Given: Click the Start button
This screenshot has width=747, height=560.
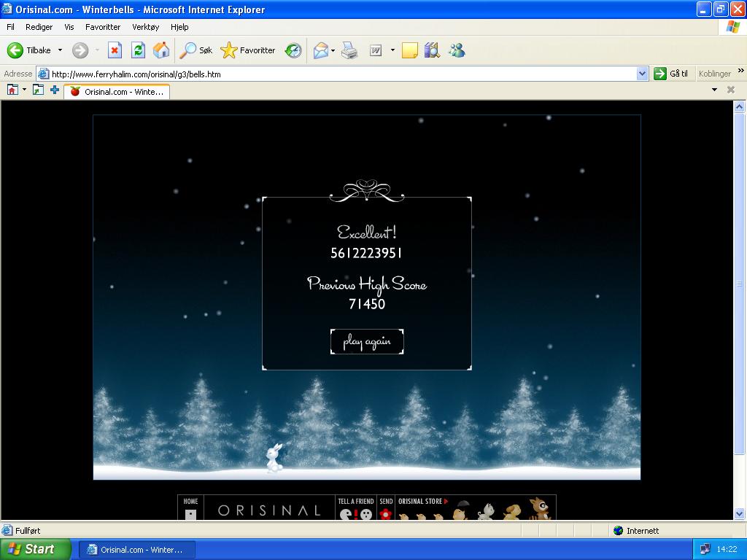Looking at the screenshot, I should [36, 549].
